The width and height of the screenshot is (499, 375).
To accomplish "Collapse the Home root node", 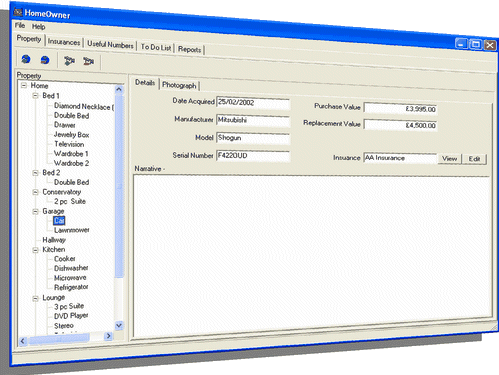I will [x=24, y=85].
